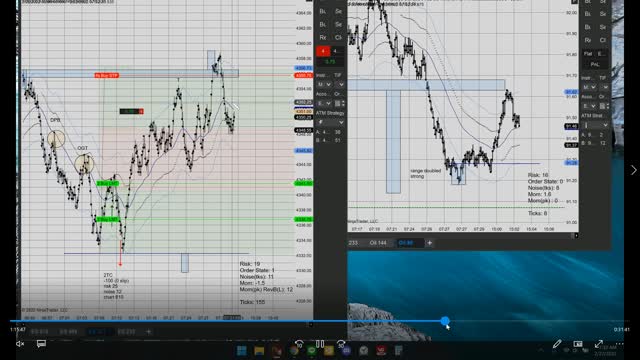Screen dimensions: 640x360
Task: Mute or unmute the video audio
Action: point(20,344)
